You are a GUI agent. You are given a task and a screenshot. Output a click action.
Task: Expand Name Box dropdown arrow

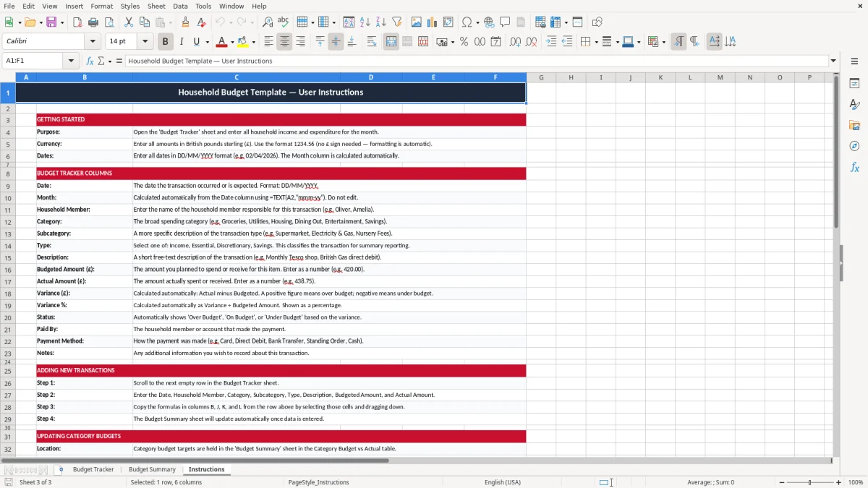(x=71, y=61)
